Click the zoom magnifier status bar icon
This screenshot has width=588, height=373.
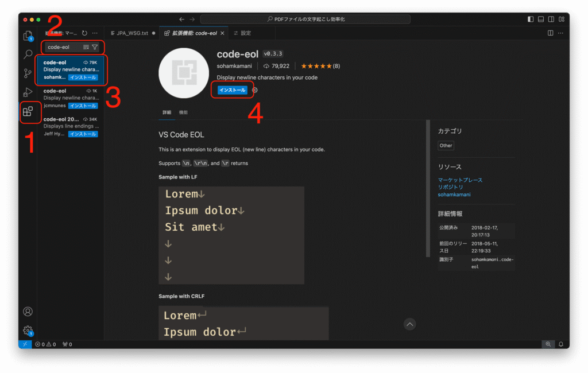(x=548, y=344)
